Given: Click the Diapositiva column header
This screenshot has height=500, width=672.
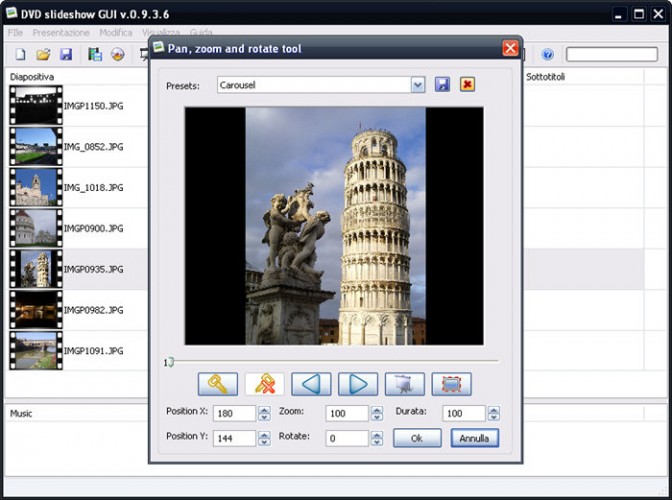Looking at the screenshot, I should click(32, 77).
